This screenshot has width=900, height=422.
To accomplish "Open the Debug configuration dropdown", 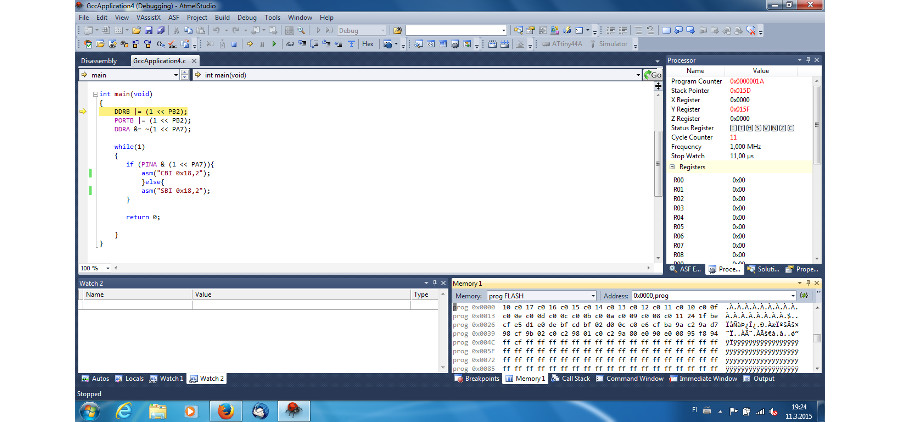I will [x=383, y=30].
